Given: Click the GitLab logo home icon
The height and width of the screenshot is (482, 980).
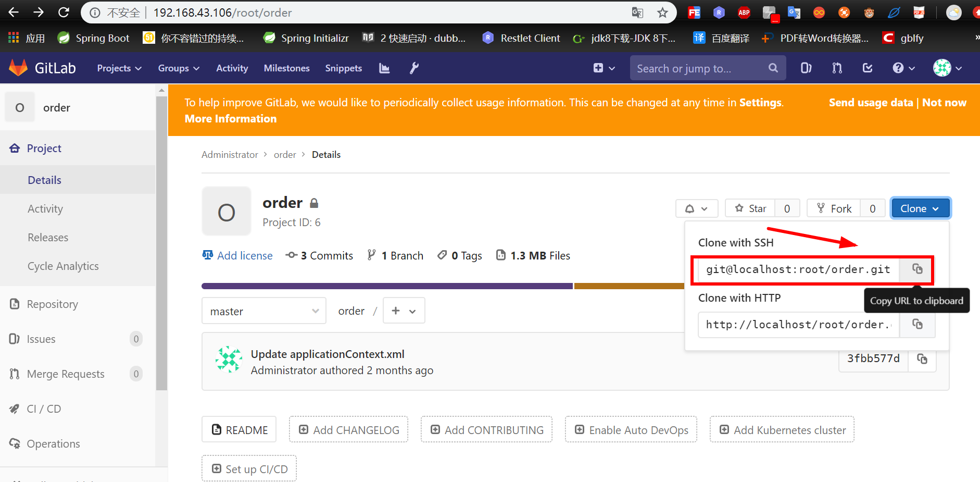Looking at the screenshot, I should pos(18,68).
